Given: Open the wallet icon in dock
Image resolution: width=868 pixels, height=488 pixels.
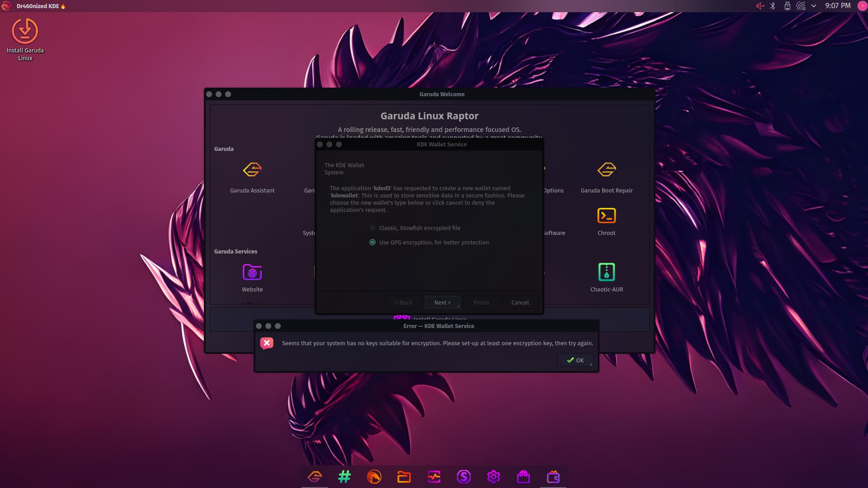Looking at the screenshot, I should pyautogui.click(x=553, y=477).
